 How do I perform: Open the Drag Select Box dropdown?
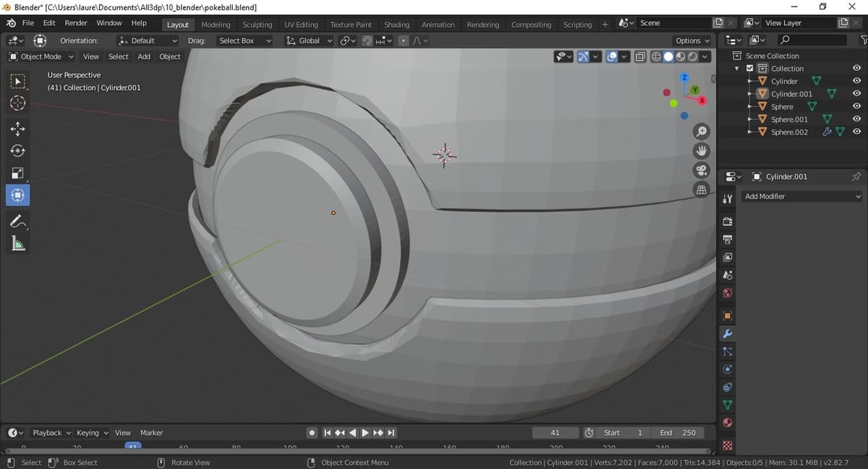coord(244,41)
